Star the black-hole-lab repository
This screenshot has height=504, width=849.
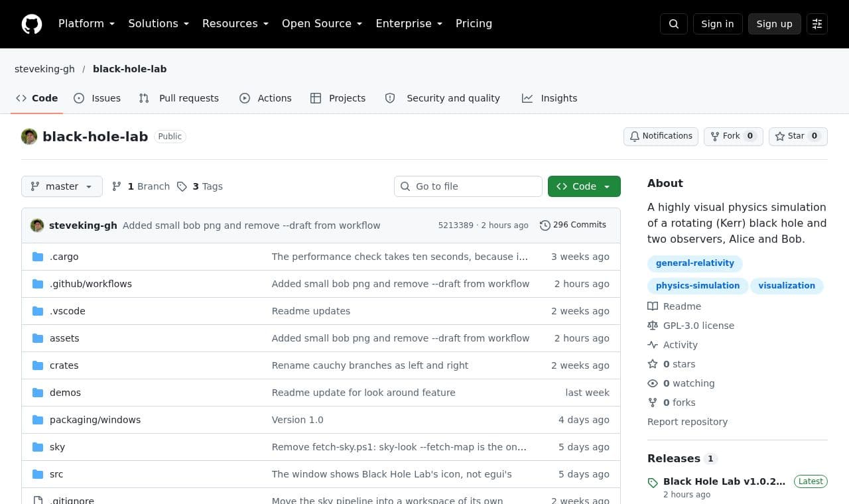click(x=798, y=137)
